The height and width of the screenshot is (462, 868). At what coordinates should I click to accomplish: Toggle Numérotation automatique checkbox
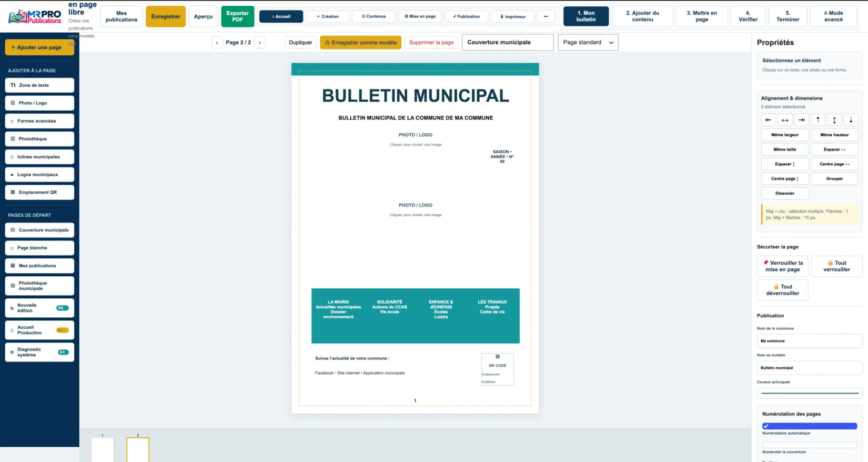(x=809, y=426)
